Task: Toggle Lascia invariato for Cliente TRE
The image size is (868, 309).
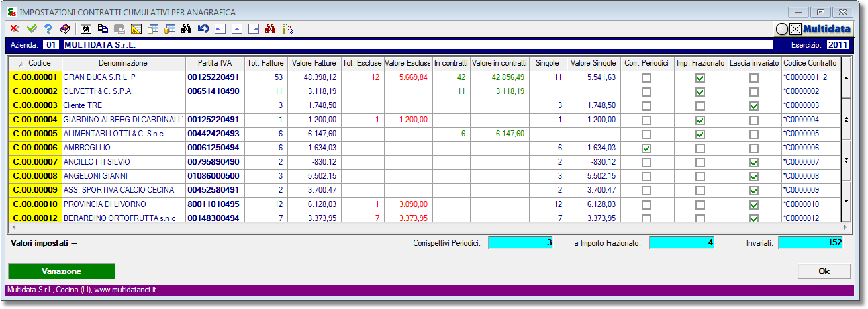Action: click(754, 106)
